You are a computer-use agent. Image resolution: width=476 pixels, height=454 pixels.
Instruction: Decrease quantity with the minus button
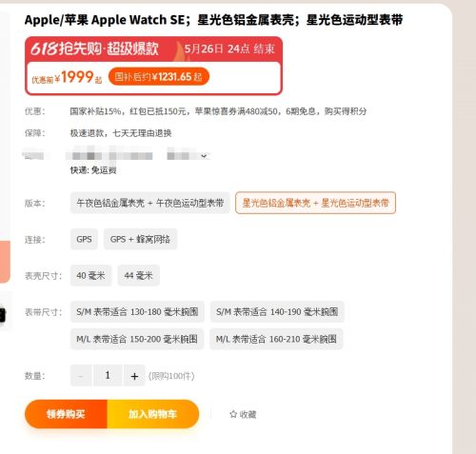click(x=81, y=376)
